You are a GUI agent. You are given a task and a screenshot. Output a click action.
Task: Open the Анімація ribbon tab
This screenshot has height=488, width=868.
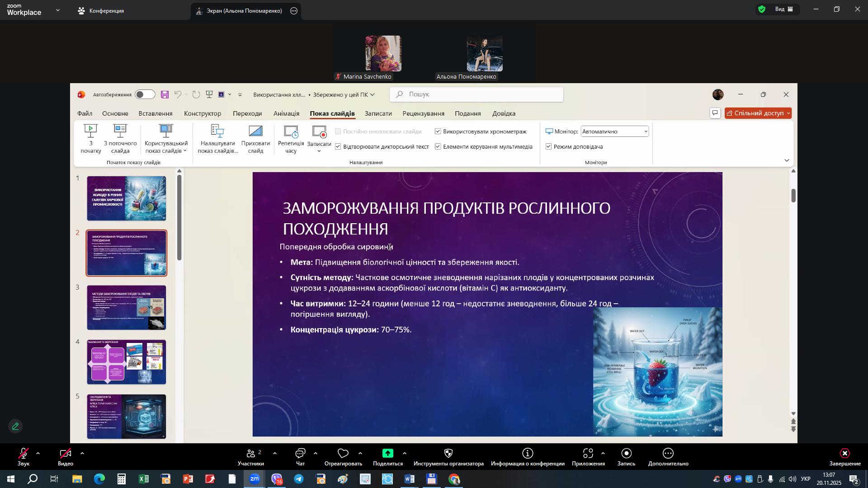point(286,113)
